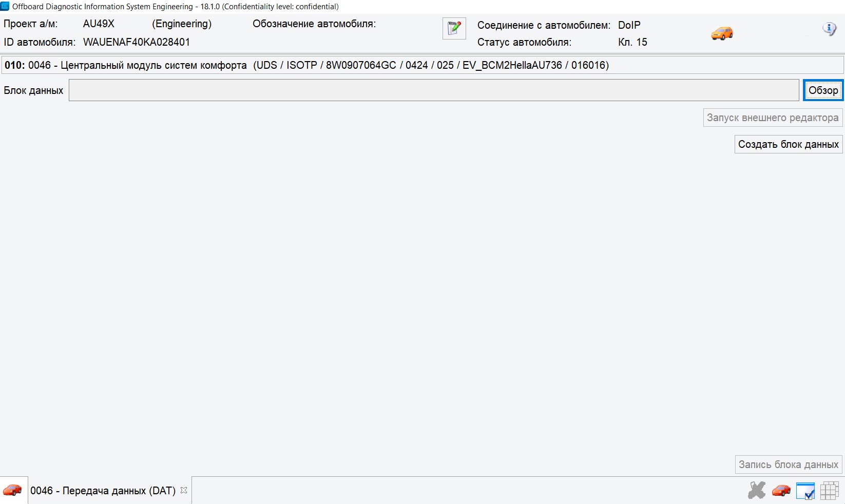The height and width of the screenshot is (504, 845).
Task: Click the Запуск внешнего редактора button
Action: [772, 118]
